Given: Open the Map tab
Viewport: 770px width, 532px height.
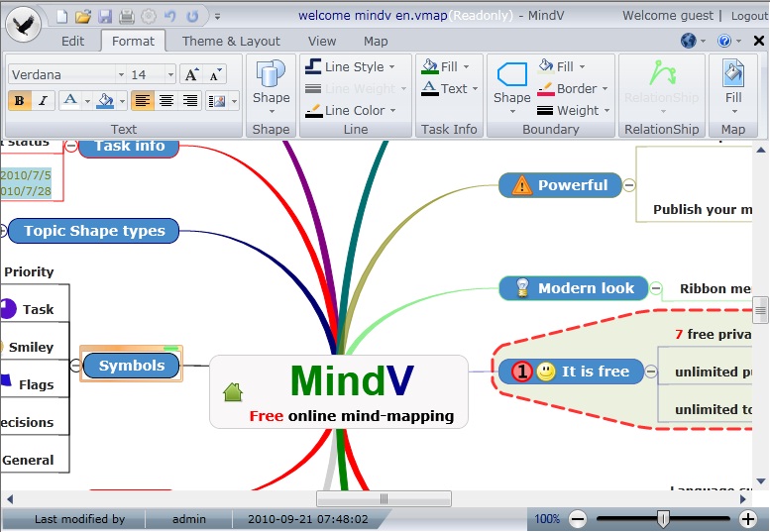Looking at the screenshot, I should point(376,42).
